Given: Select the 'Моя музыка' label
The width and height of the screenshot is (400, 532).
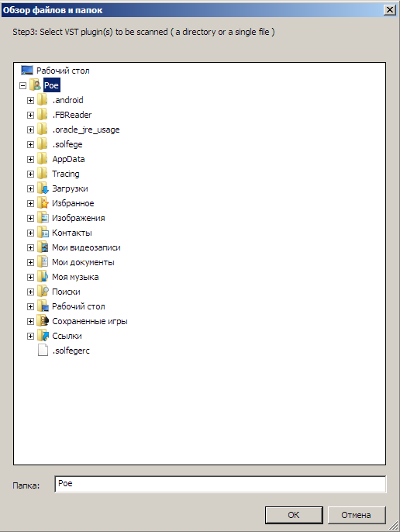Looking at the screenshot, I should (x=75, y=278).
